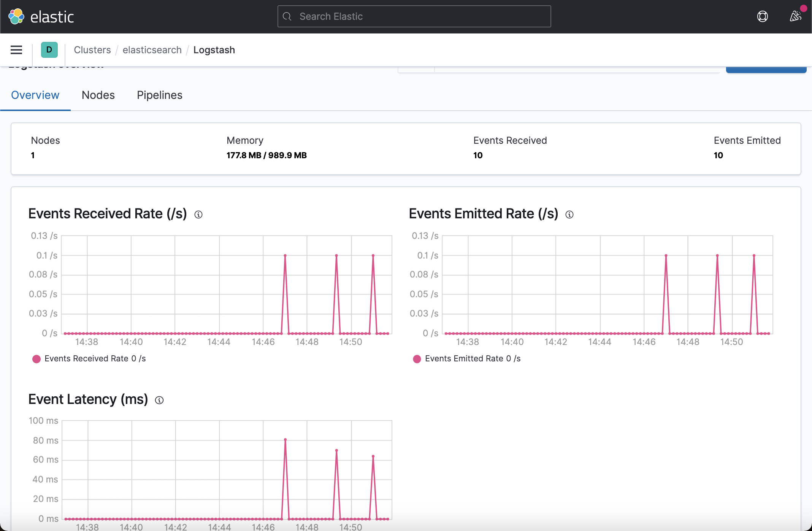
Task: Select the Overview tab
Action: click(35, 95)
